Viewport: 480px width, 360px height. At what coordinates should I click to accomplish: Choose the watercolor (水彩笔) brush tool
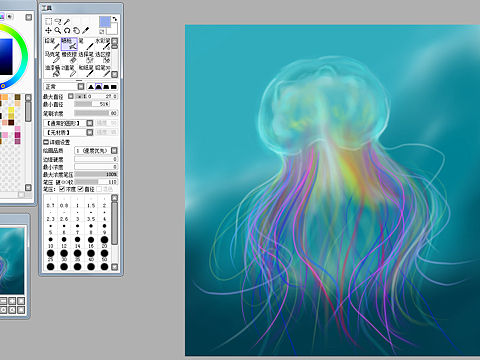[103, 44]
